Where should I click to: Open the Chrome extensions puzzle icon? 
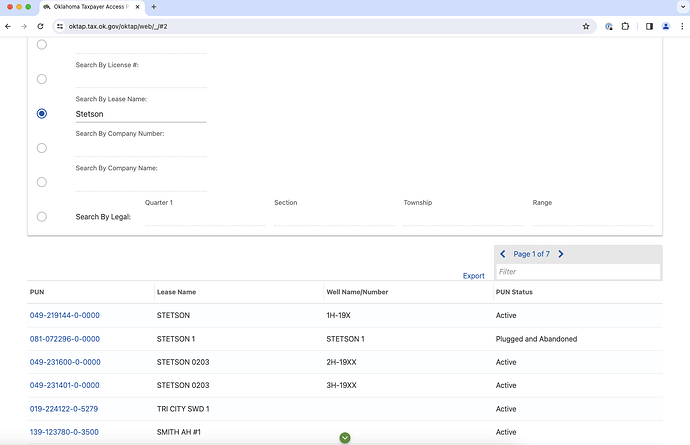coord(625,26)
